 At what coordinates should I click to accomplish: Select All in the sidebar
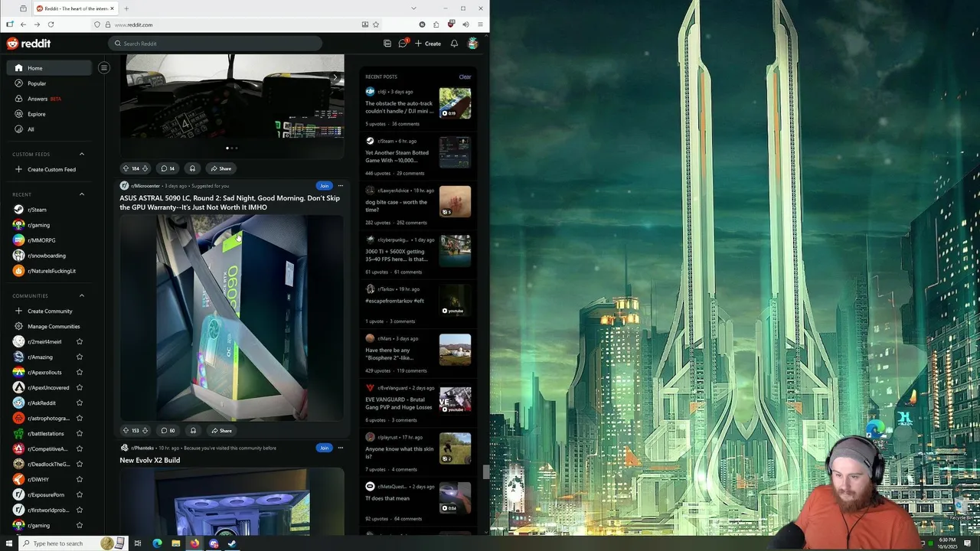tap(49, 129)
